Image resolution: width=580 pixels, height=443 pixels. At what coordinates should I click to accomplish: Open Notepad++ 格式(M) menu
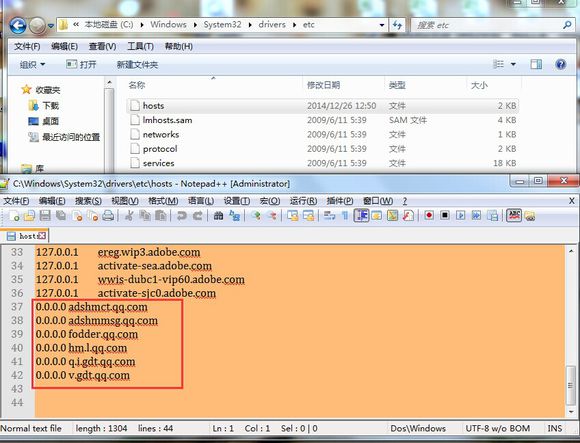(163, 201)
